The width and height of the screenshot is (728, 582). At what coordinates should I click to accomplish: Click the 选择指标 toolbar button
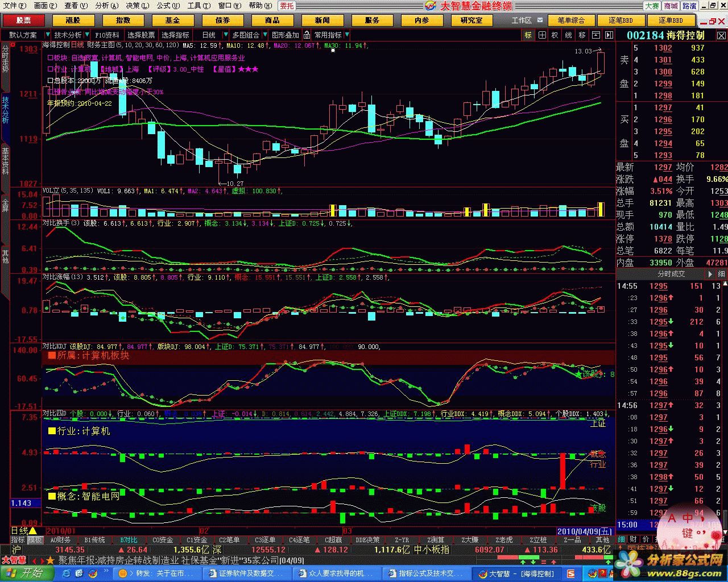pos(175,35)
